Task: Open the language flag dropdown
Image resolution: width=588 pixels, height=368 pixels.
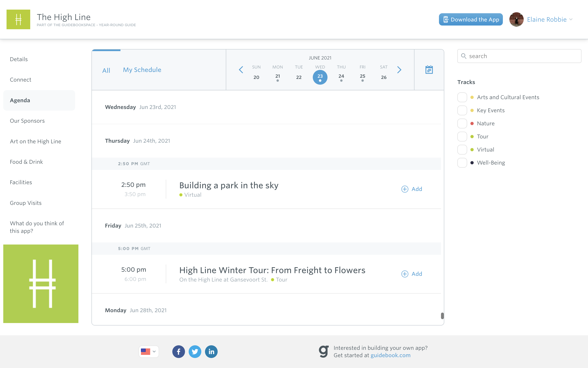Action: [149, 351]
